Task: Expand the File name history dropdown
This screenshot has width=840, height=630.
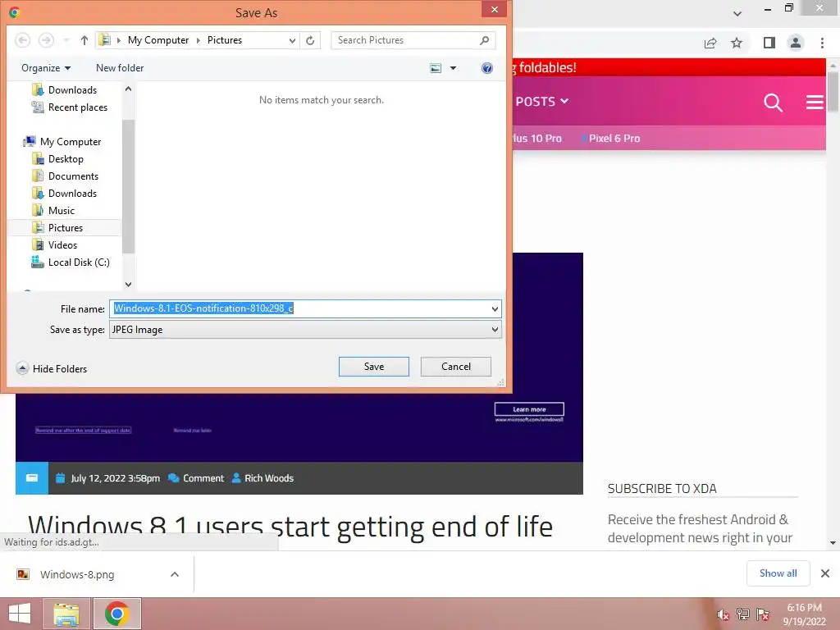Action: 495,308
